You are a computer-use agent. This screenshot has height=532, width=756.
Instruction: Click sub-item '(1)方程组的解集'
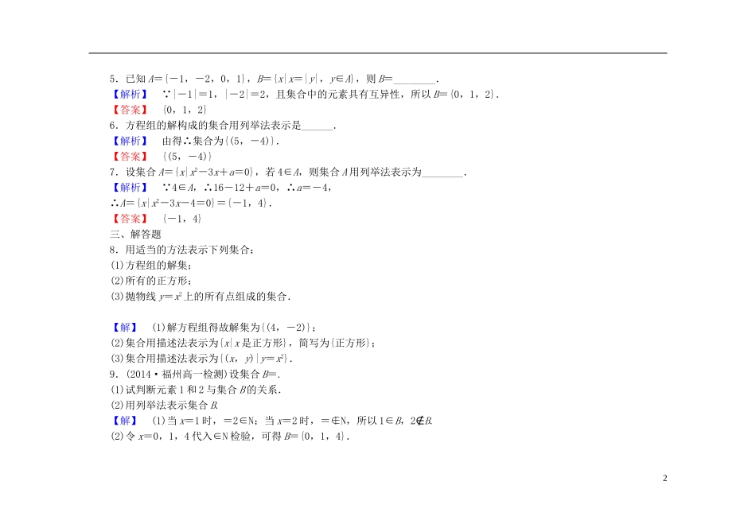coord(151,265)
